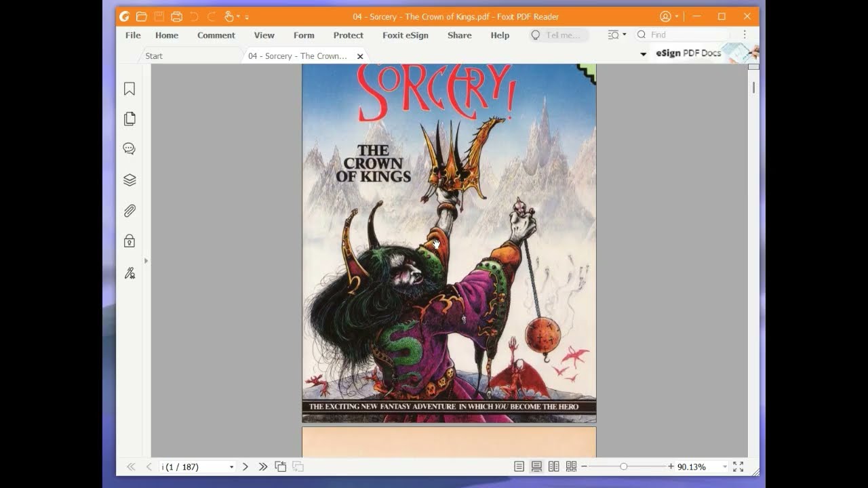Open the Security lock panel icon
Viewport: 868px width, 488px height.
[x=130, y=241]
